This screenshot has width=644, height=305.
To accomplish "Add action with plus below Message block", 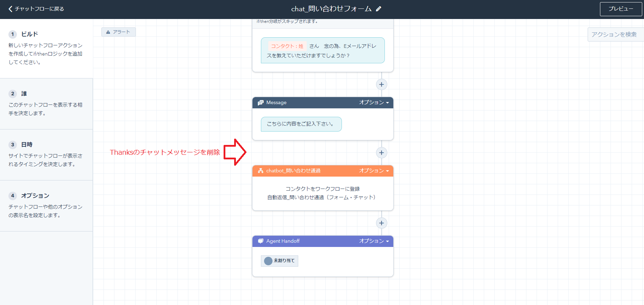I will click(381, 153).
